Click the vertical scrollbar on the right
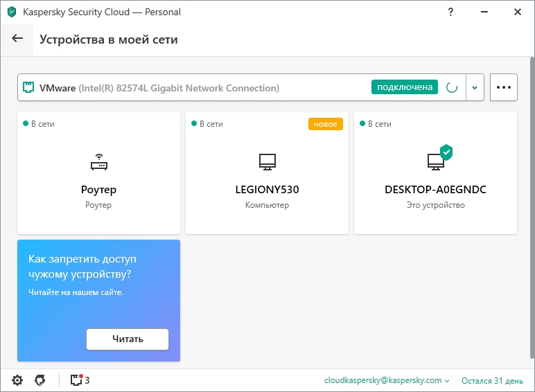Screen dimensions: 535x392 [x=532, y=208]
